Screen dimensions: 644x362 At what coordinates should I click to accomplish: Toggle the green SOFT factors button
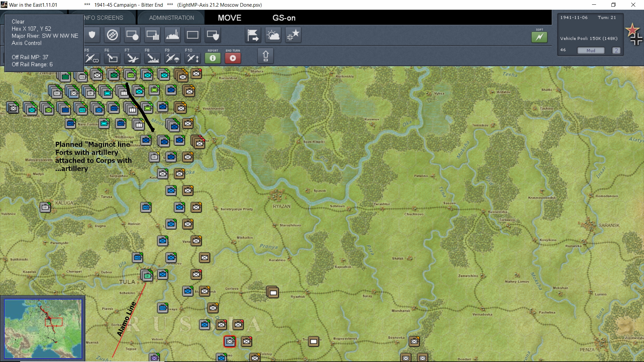tap(539, 37)
